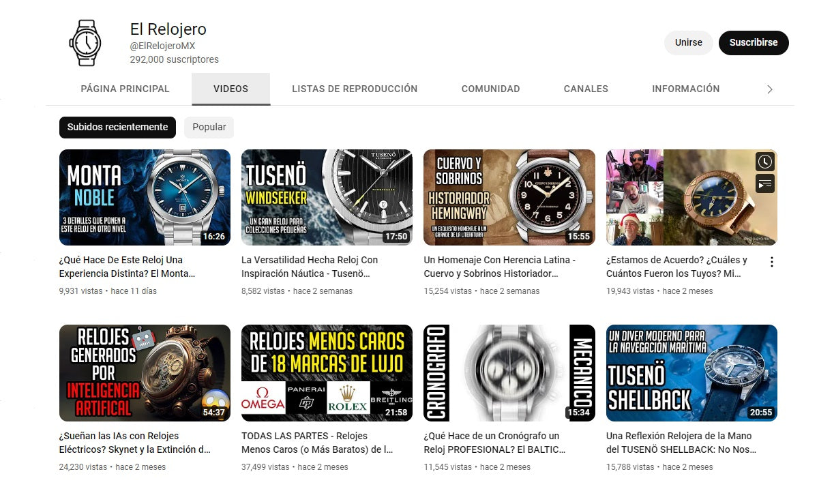Click the El Relojero channel name

click(x=168, y=29)
